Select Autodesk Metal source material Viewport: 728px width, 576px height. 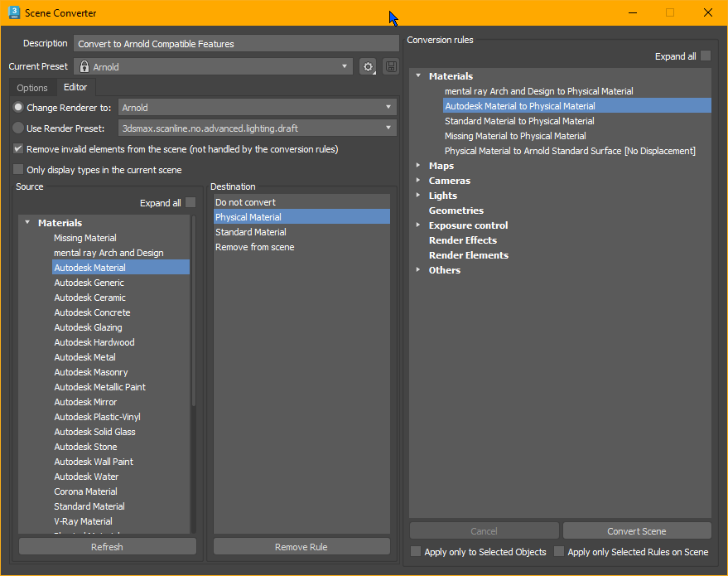click(121, 357)
